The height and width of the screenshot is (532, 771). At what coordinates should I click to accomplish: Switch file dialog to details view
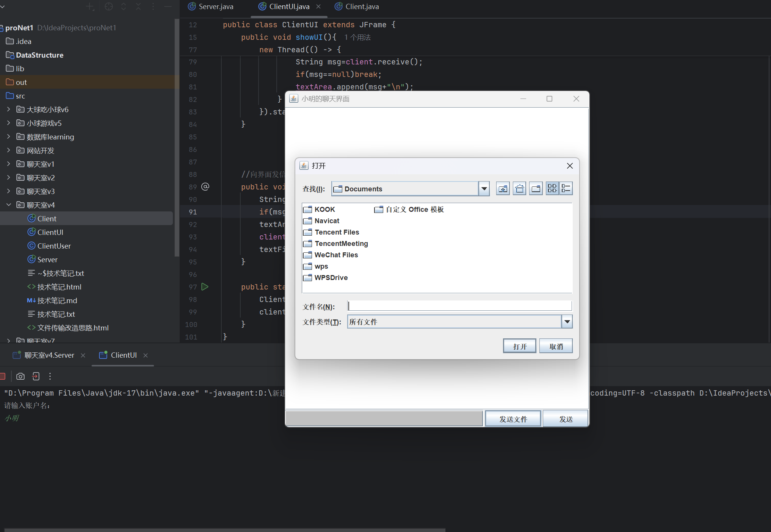point(566,188)
